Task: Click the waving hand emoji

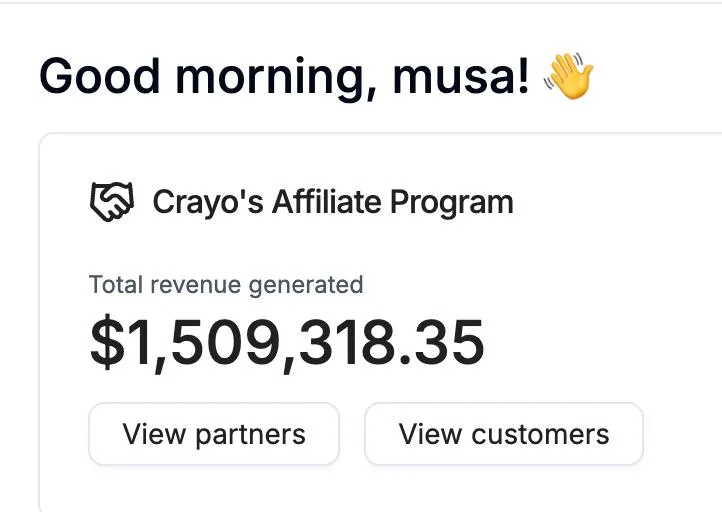Action: pyautogui.click(x=568, y=77)
